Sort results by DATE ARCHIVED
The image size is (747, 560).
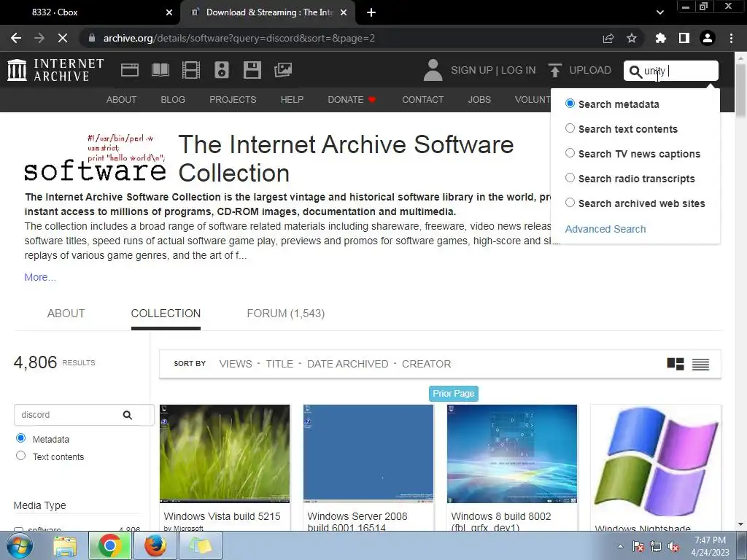coord(348,364)
